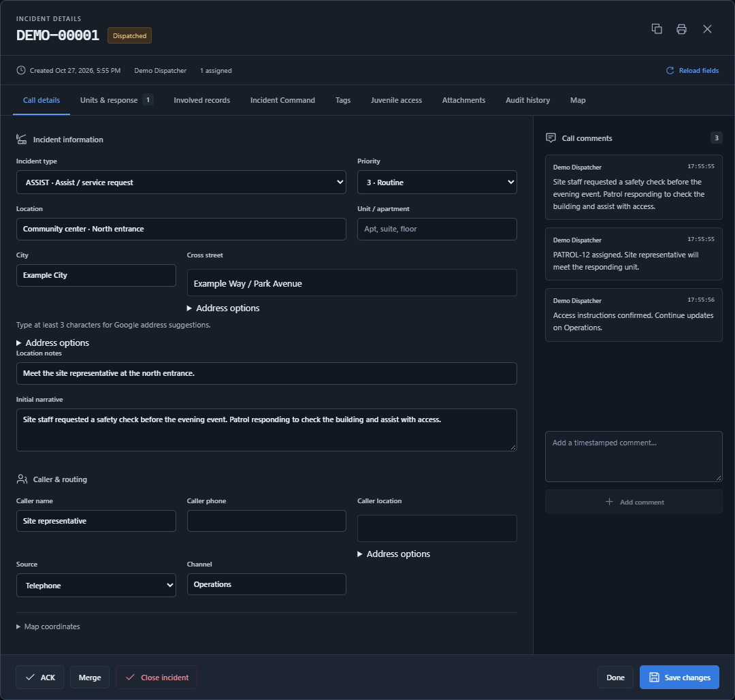This screenshot has width=735, height=700.
Task: Click the timestamped comment text box
Action: click(x=634, y=456)
